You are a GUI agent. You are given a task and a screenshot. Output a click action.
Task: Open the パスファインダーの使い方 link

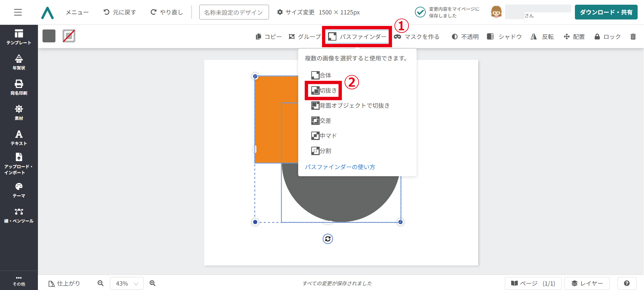click(x=340, y=167)
